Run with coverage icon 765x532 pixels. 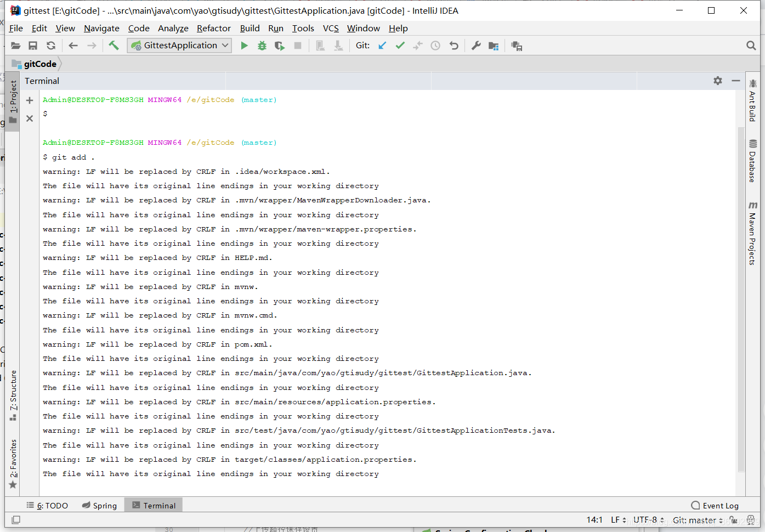[280, 46]
